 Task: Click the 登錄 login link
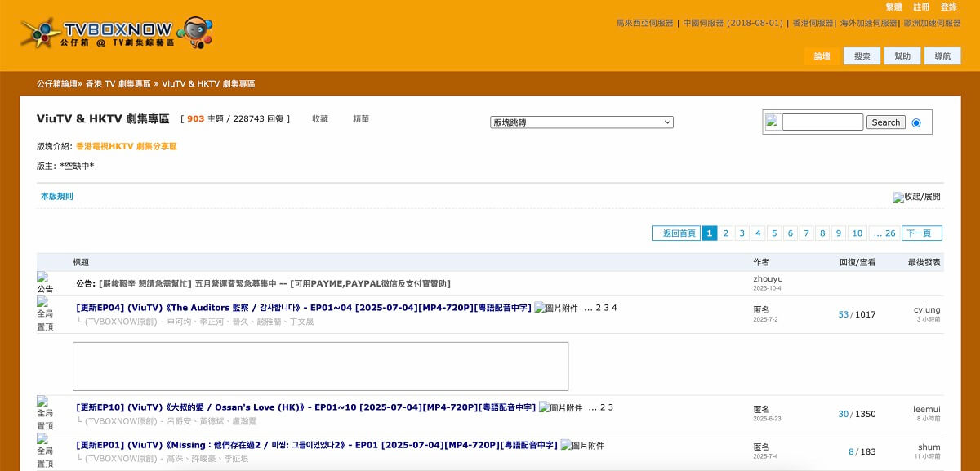pos(949,7)
